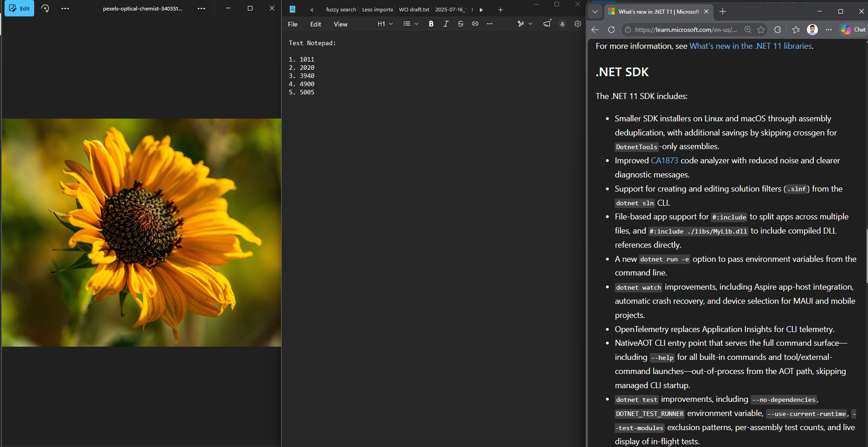Toggle strikethrough formatting in Notepad
868x447 pixels.
point(460,24)
